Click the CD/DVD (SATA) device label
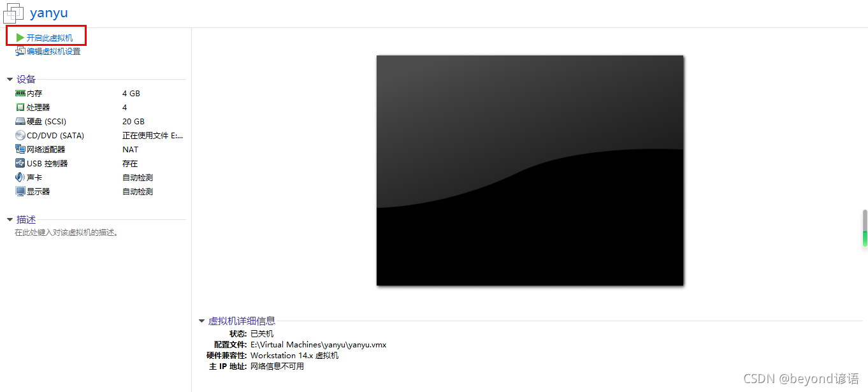The height and width of the screenshot is (392, 868). pyautogui.click(x=55, y=135)
